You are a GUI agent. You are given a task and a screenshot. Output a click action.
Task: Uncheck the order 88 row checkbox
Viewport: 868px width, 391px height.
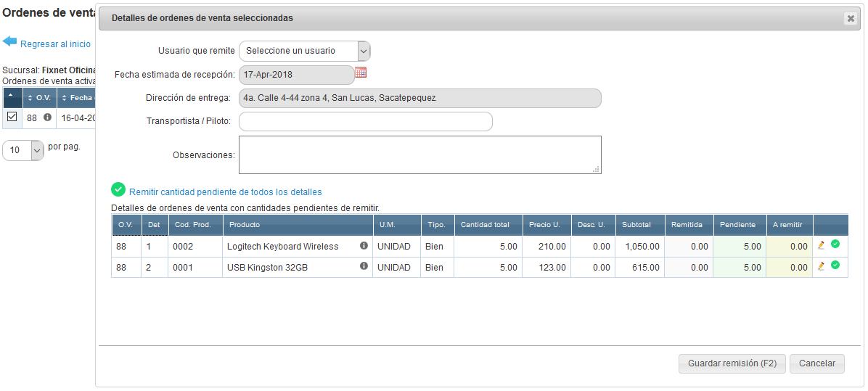(12, 117)
